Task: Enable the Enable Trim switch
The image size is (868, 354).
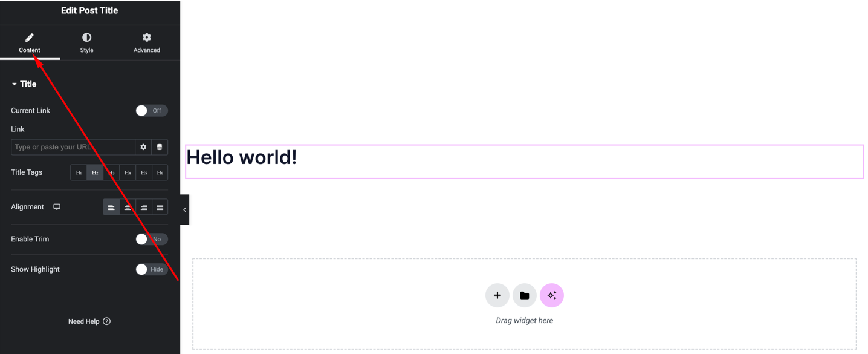Action: (x=152, y=239)
